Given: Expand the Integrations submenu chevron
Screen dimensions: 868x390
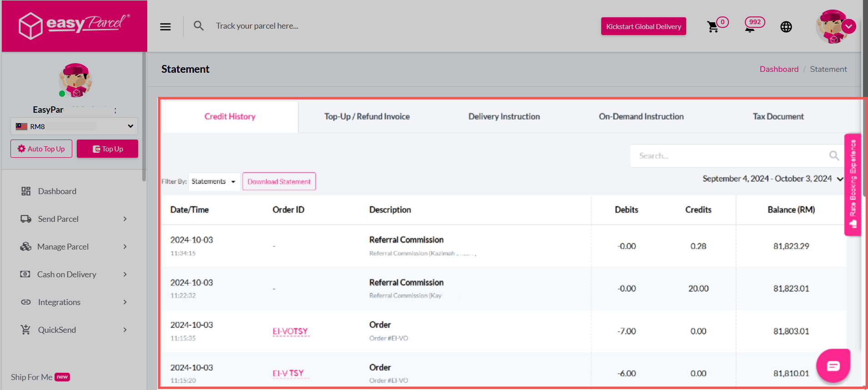Looking at the screenshot, I should [x=125, y=302].
